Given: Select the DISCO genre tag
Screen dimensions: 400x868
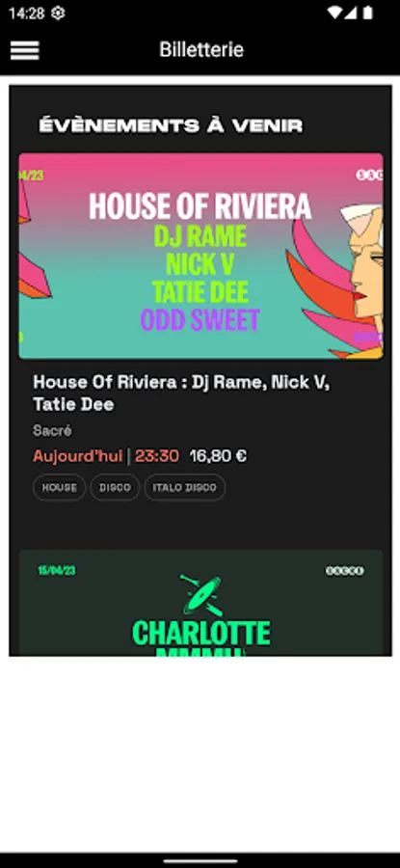Looking at the screenshot, I should (x=115, y=488).
